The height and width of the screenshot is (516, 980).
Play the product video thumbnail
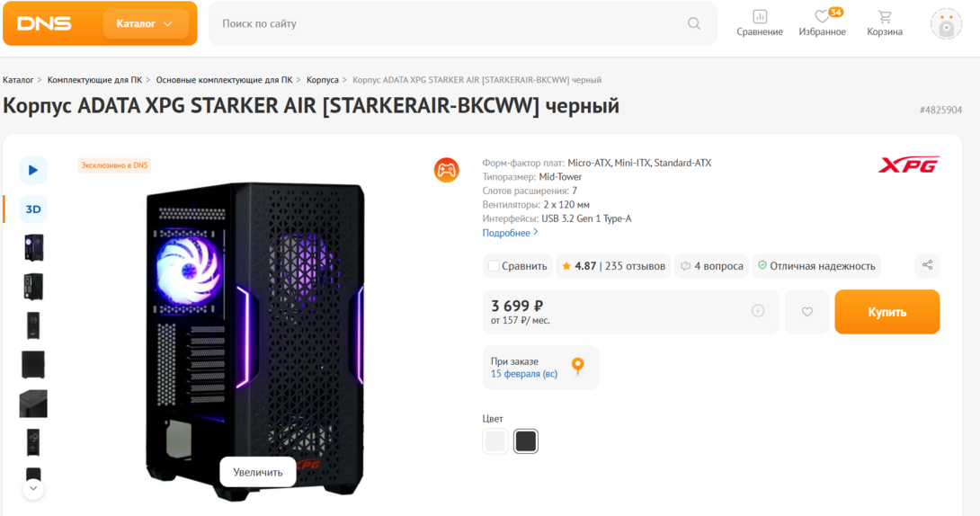point(33,170)
